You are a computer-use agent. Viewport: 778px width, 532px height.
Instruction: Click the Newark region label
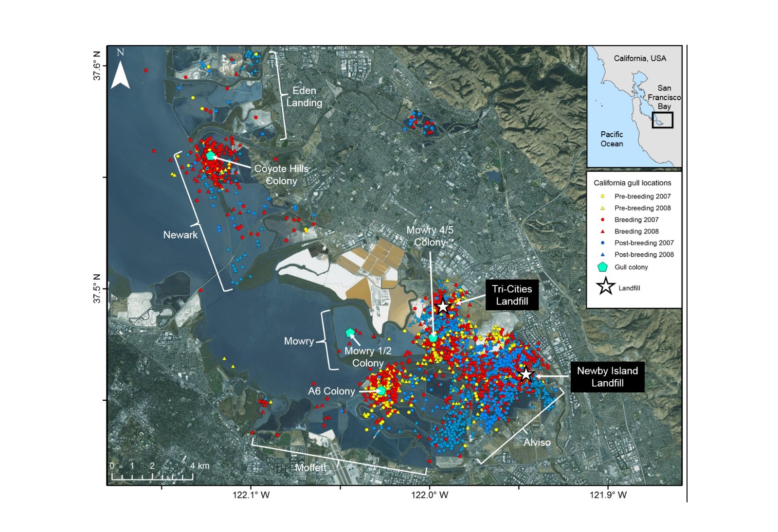tap(180, 235)
